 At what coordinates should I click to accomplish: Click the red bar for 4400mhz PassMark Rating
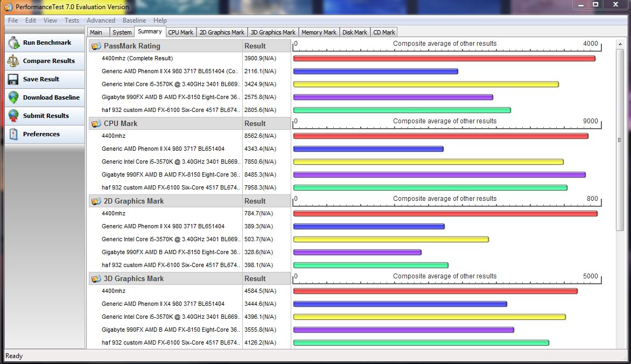pyautogui.click(x=444, y=58)
